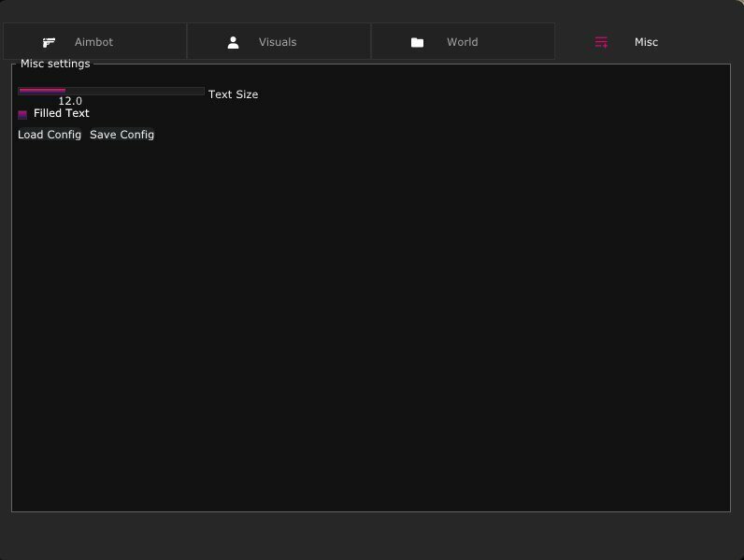744x560 pixels.
Task: Switch to the Aimbot tab
Action: click(95, 41)
